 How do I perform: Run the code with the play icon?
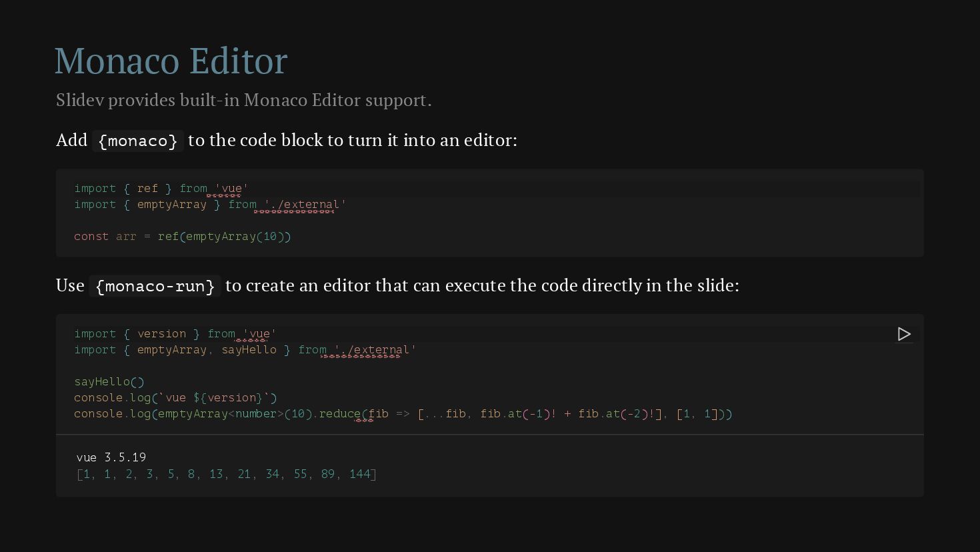click(904, 334)
